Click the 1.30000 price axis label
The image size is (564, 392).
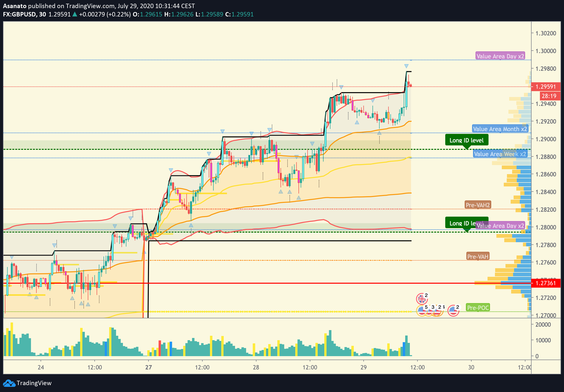coord(546,51)
